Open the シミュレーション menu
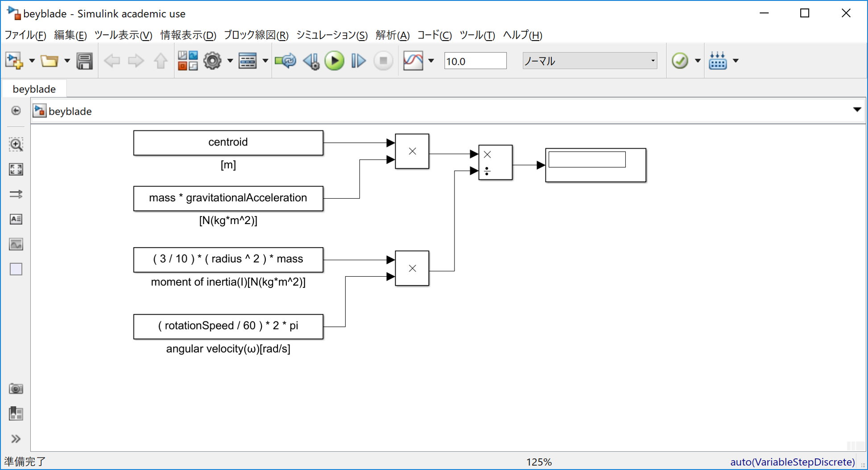Screen dimensions: 868x470 [x=332, y=35]
